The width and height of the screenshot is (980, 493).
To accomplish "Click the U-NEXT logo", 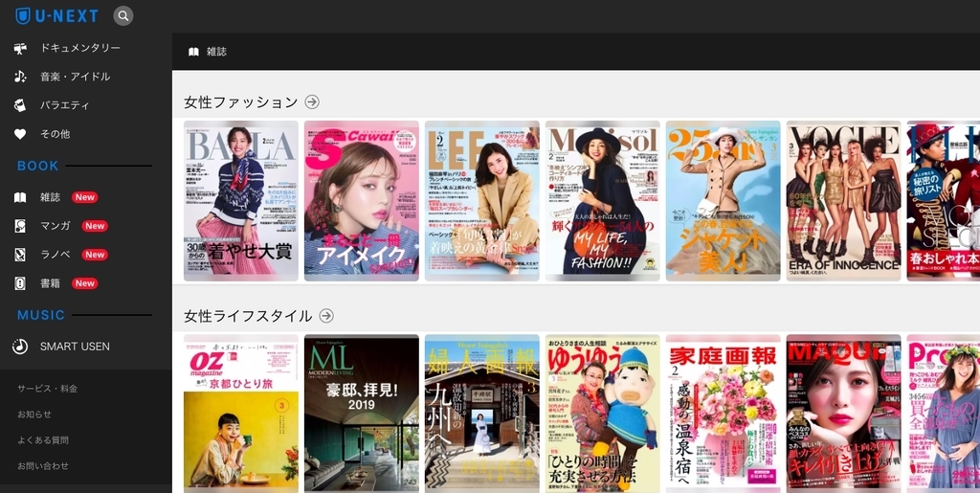I will click(x=56, y=15).
